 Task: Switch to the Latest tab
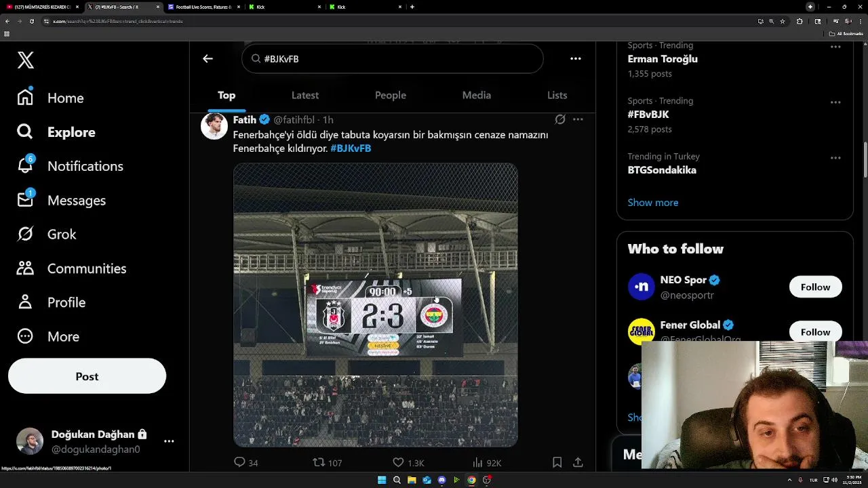[305, 96]
